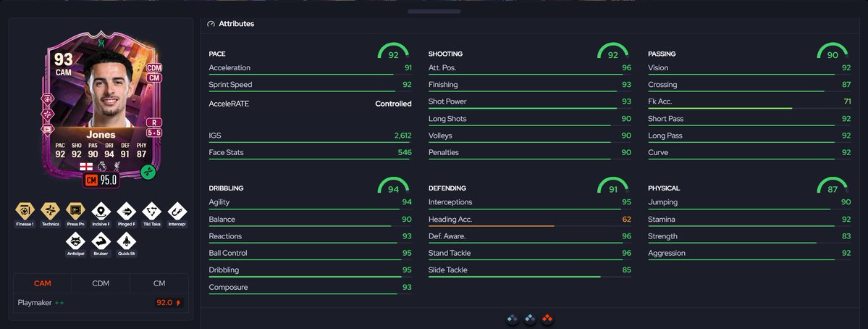The width and height of the screenshot is (868, 329).
Task: Click the Slide Tackle attribute row
Action: tap(530, 270)
